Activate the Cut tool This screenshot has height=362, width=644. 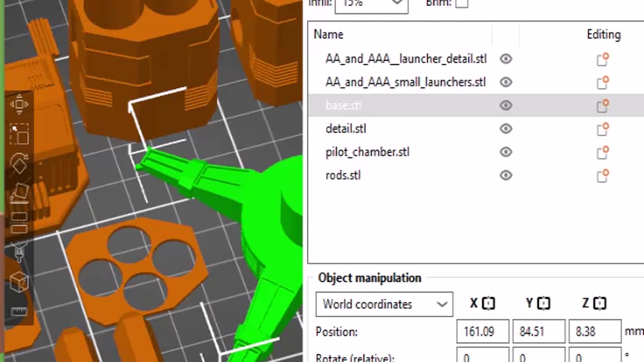tap(19, 223)
